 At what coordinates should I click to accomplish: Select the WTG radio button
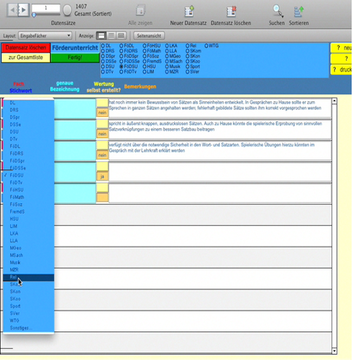click(206, 46)
